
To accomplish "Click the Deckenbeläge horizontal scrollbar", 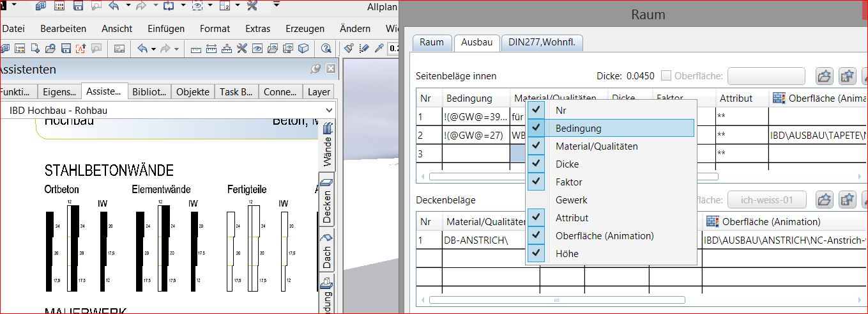I will (556, 299).
